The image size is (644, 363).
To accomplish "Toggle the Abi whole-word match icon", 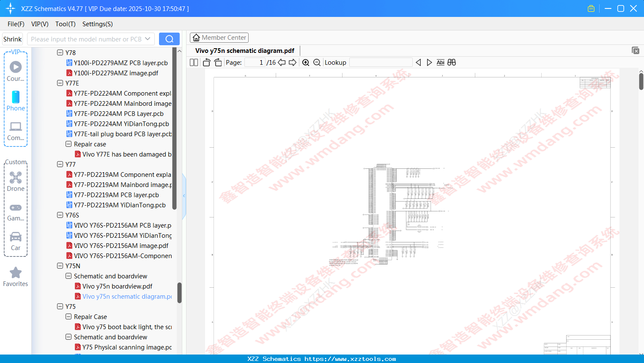I will [x=440, y=63].
